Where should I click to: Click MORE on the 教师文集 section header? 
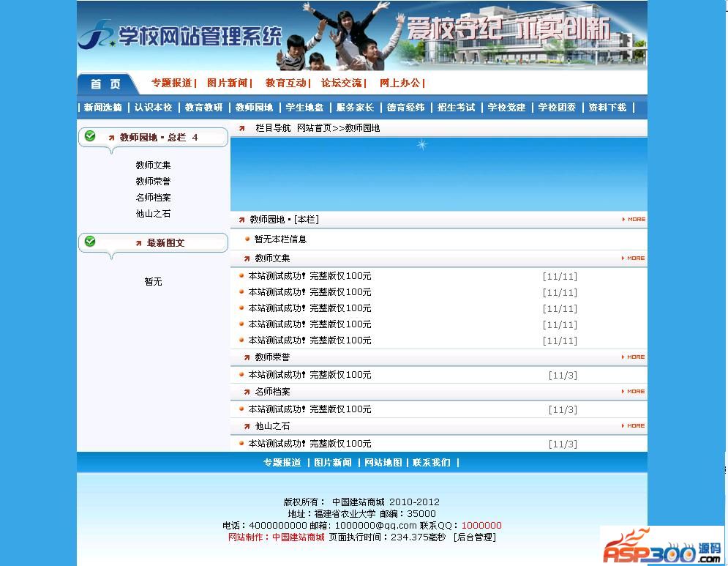point(634,258)
